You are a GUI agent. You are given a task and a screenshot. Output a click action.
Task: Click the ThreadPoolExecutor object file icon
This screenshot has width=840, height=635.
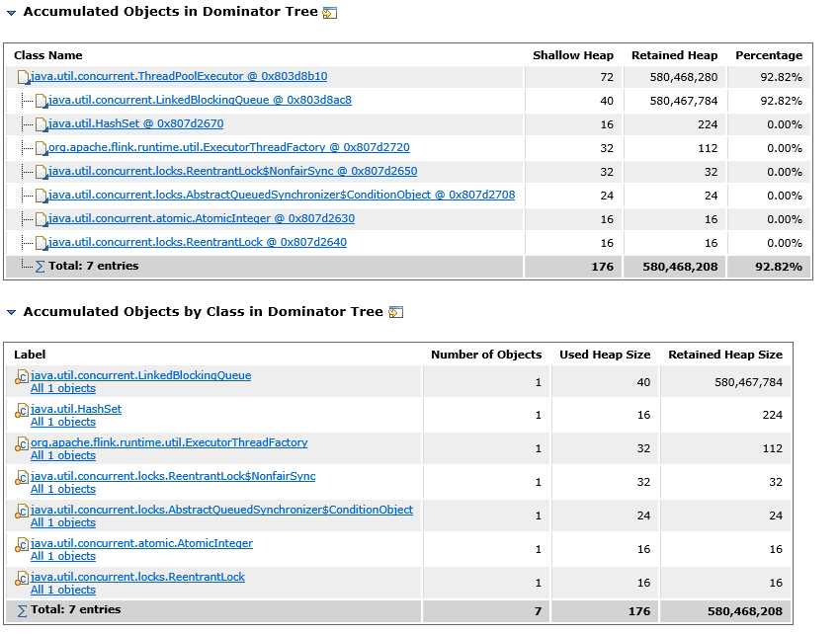(x=24, y=77)
